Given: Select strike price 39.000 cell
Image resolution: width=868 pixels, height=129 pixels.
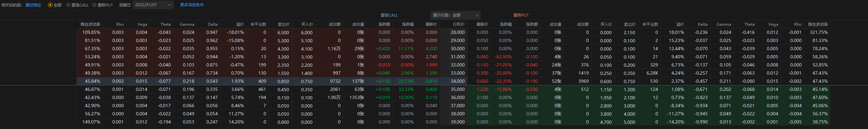Looking at the screenshot, I should 458,122.
